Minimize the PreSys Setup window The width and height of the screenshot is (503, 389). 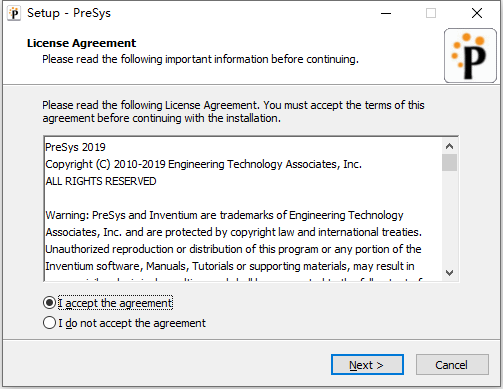tap(386, 13)
